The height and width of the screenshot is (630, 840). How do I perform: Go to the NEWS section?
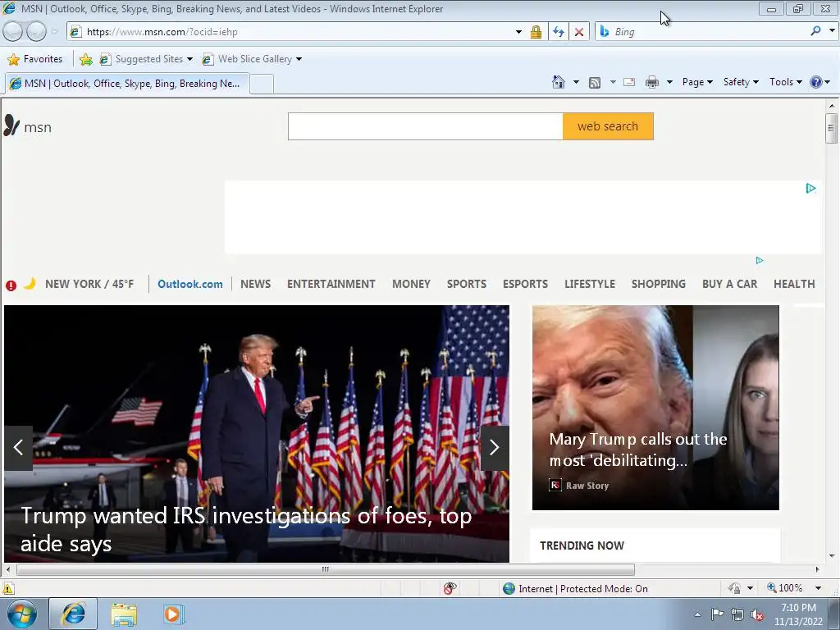tap(256, 284)
